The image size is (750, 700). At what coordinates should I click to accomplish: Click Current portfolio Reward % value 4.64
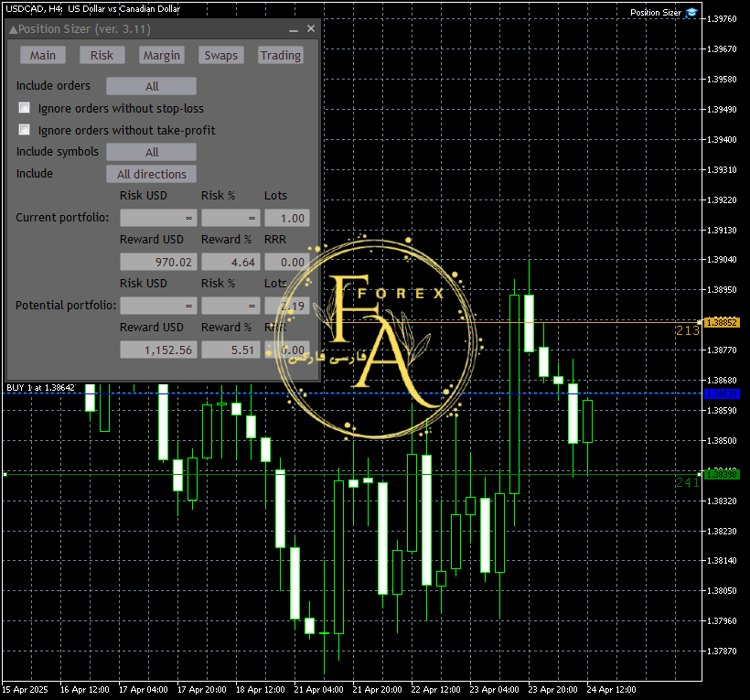tap(230, 263)
